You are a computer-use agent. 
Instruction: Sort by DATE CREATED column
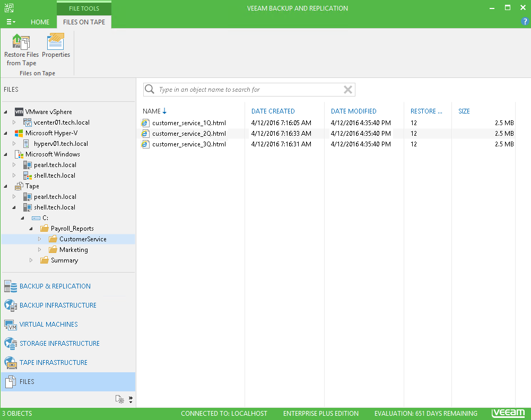tap(273, 111)
